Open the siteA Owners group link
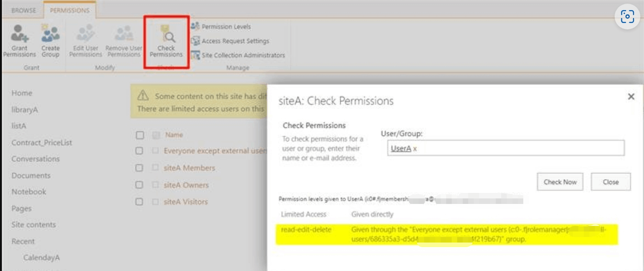The height and width of the screenshot is (271, 644). (186, 185)
